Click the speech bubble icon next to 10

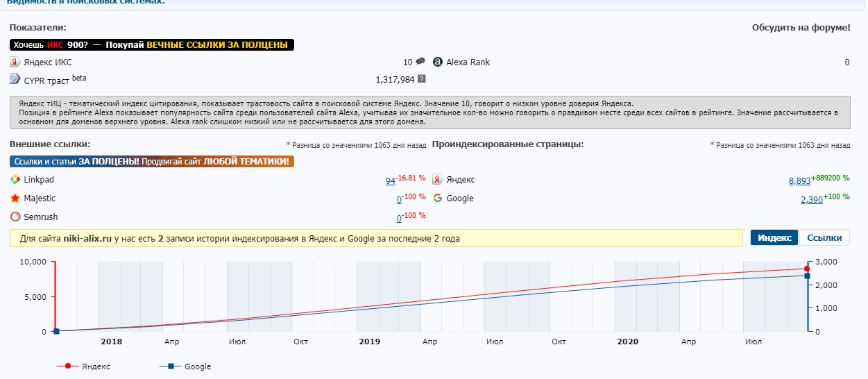[420, 61]
